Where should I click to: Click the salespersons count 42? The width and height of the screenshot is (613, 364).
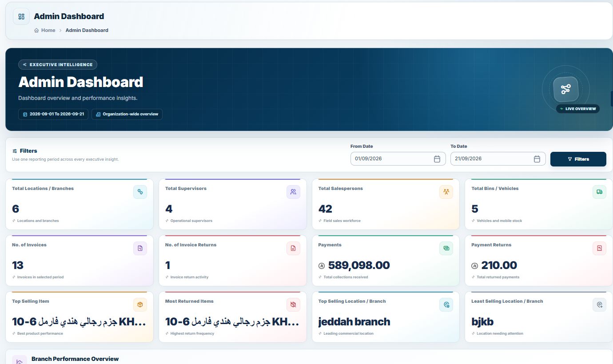(x=325, y=209)
